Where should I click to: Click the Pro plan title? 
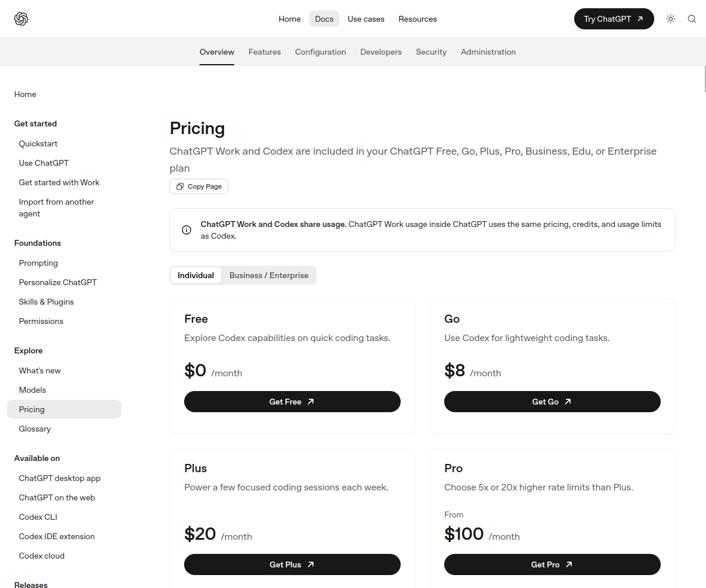point(454,468)
